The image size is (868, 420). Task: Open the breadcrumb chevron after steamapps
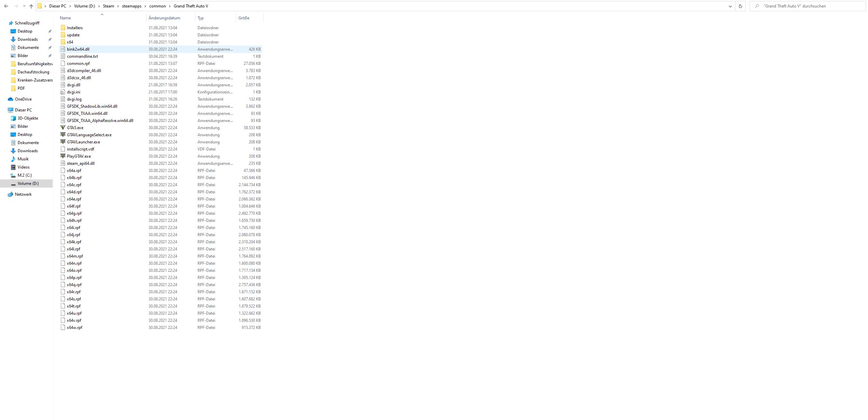click(145, 6)
